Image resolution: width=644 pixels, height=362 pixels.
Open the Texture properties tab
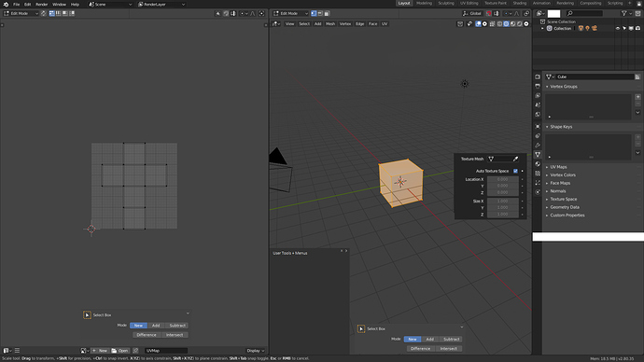pos(538,174)
